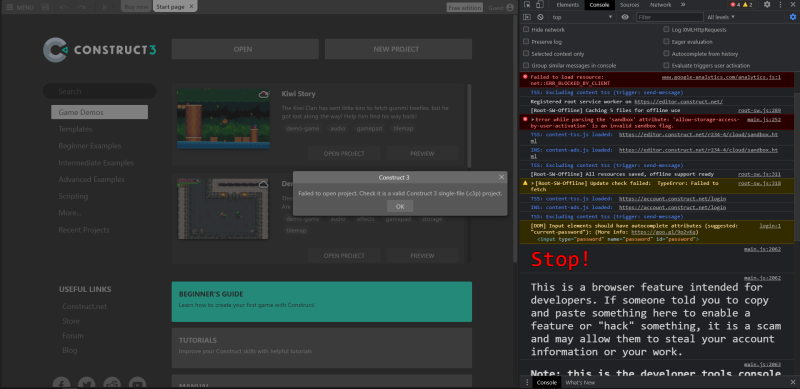Open the drawer three-dot menu beside Console

coord(527,382)
